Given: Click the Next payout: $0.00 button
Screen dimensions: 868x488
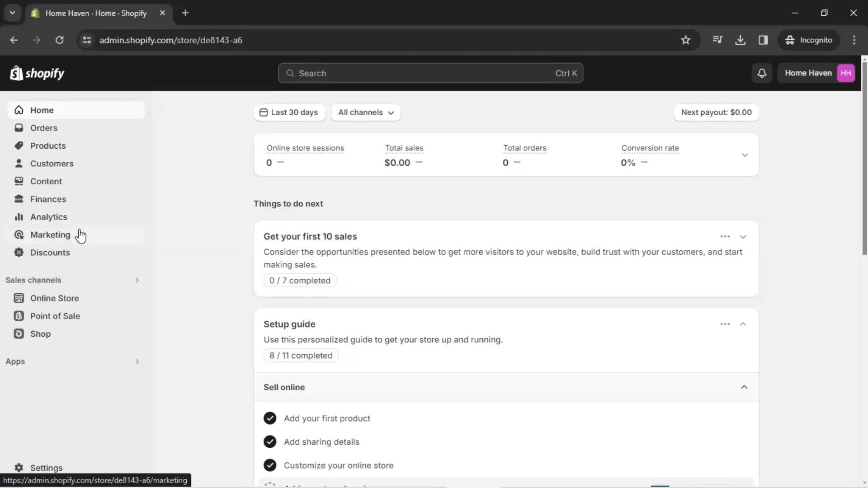Looking at the screenshot, I should coord(716,113).
